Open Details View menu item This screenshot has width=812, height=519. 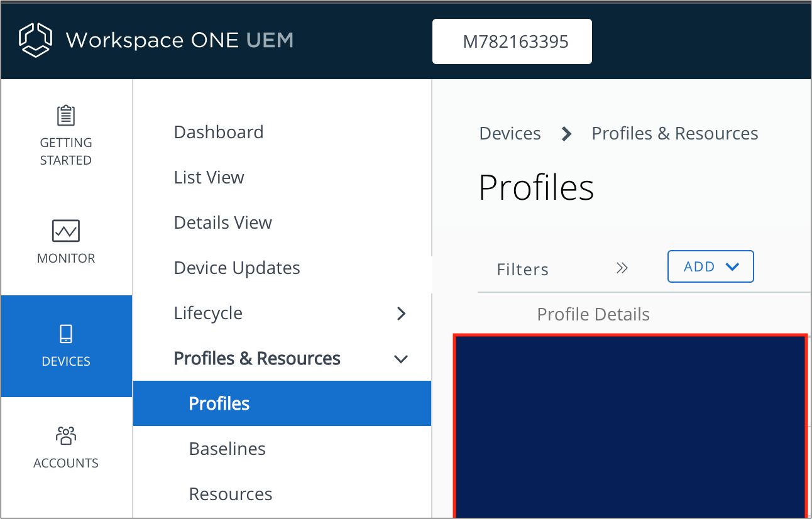pyautogui.click(x=223, y=223)
